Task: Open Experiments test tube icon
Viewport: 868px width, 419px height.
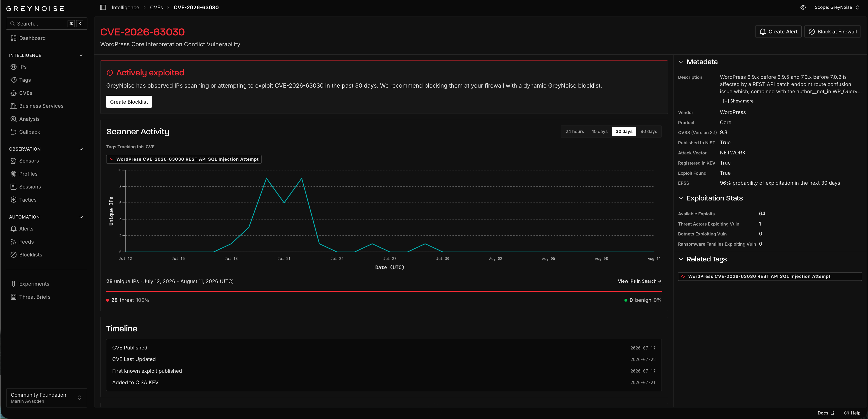Action: (14, 284)
